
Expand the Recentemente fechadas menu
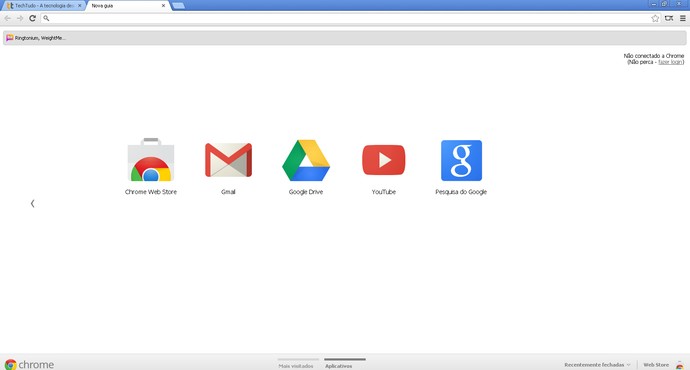pyautogui.click(x=597, y=365)
